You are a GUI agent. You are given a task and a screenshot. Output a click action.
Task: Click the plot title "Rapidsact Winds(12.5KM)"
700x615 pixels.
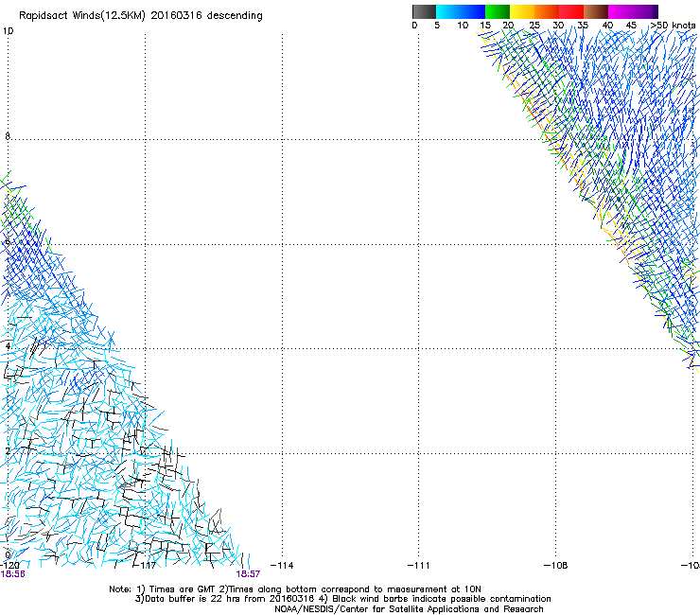pos(82,16)
